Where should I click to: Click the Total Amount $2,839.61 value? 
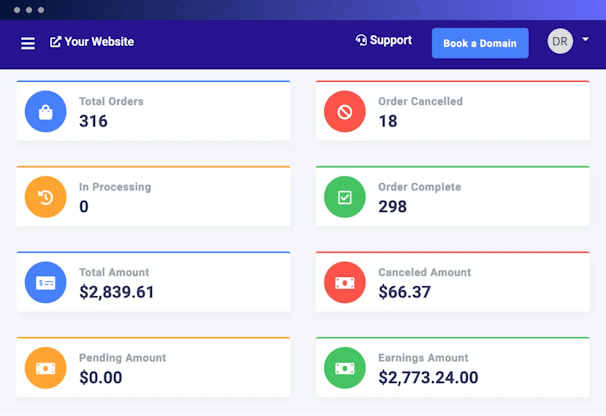coord(117,292)
